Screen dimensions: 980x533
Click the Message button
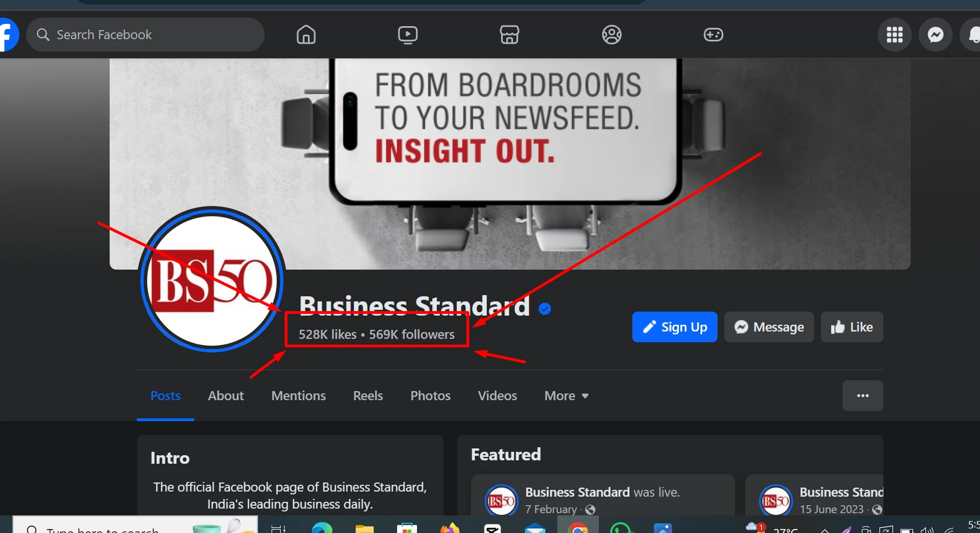pos(769,327)
